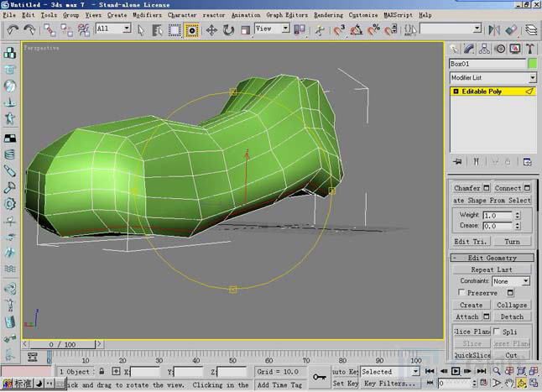The height and width of the screenshot is (392, 542).
Task: Switch to the Create command panel tab
Action: click(x=454, y=49)
